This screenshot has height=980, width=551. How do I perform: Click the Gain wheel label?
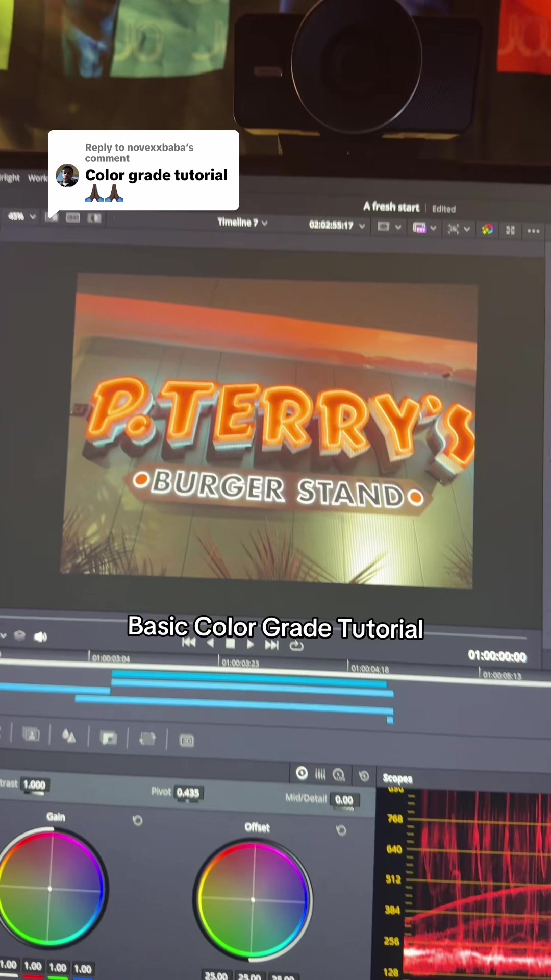point(56,817)
